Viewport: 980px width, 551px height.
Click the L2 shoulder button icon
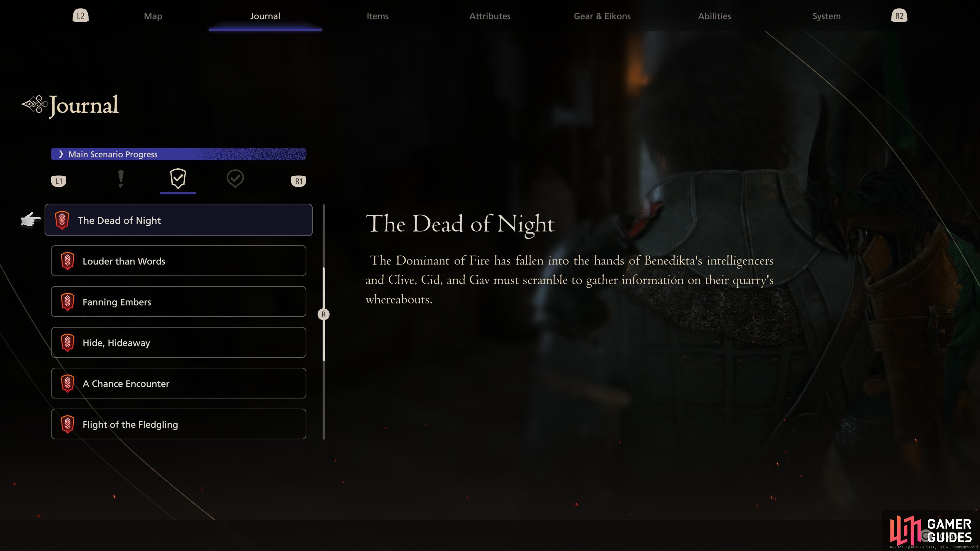(81, 16)
